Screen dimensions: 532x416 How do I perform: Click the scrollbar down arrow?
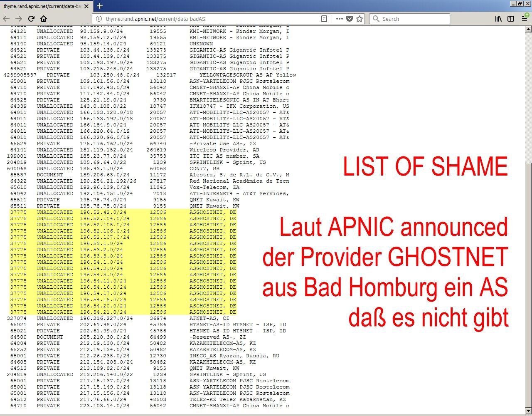coord(528,411)
